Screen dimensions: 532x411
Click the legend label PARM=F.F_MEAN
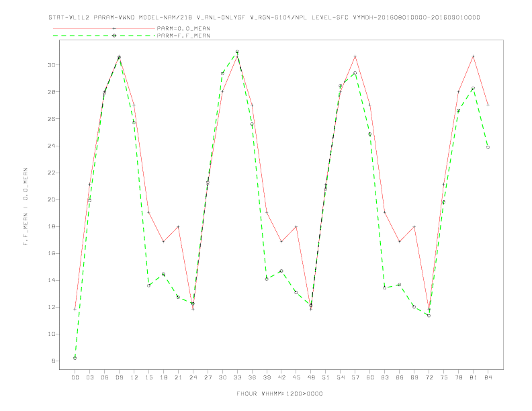click(183, 36)
